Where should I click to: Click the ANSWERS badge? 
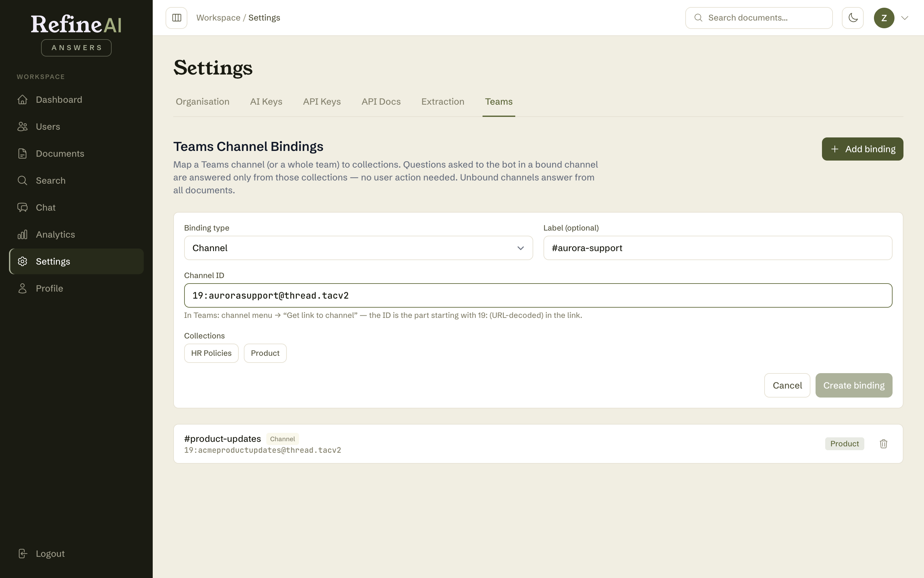tap(76, 48)
